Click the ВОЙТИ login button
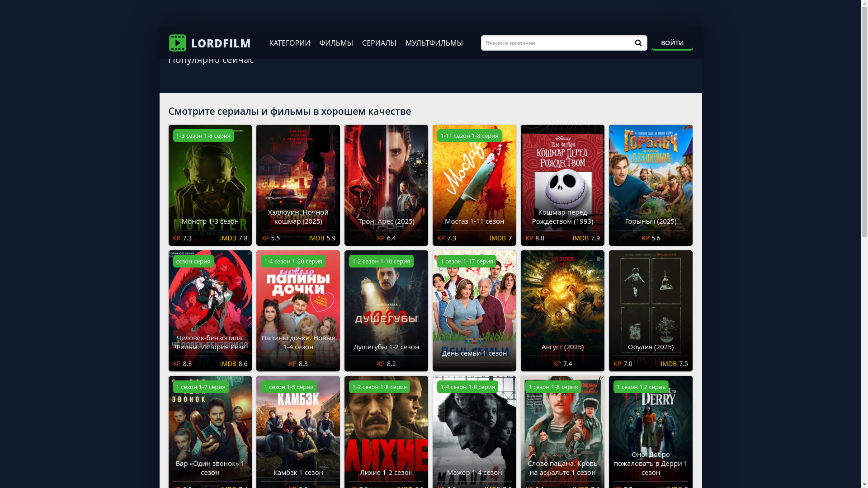Viewport: 868px width, 488px height. (x=672, y=43)
